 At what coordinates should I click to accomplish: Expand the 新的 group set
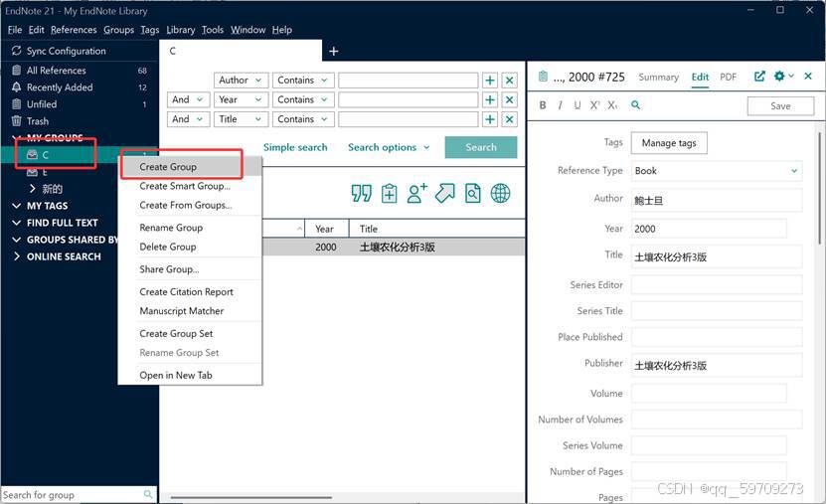click(33, 189)
